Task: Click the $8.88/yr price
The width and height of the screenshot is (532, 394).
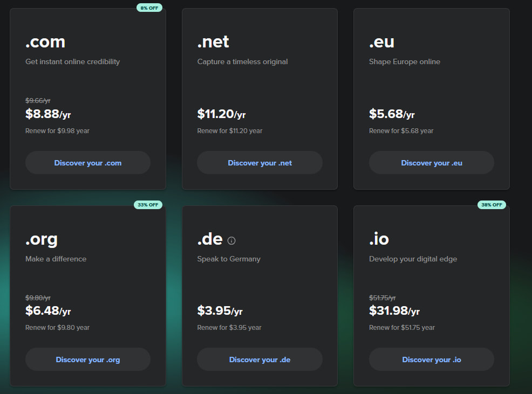Action: click(x=48, y=114)
